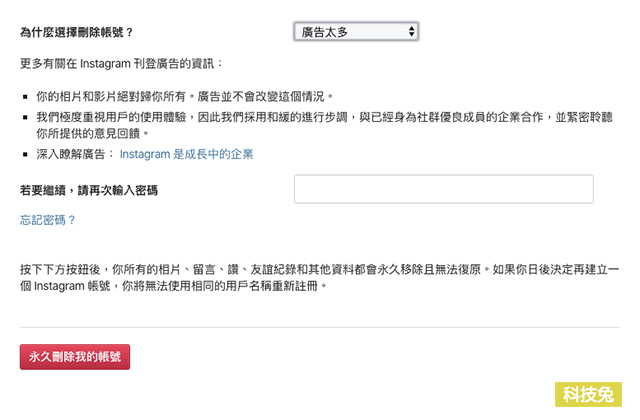The height and width of the screenshot is (420, 640).
Task: Click the bullet text about 相片和影片絕對歸你所有
Action: [185, 97]
